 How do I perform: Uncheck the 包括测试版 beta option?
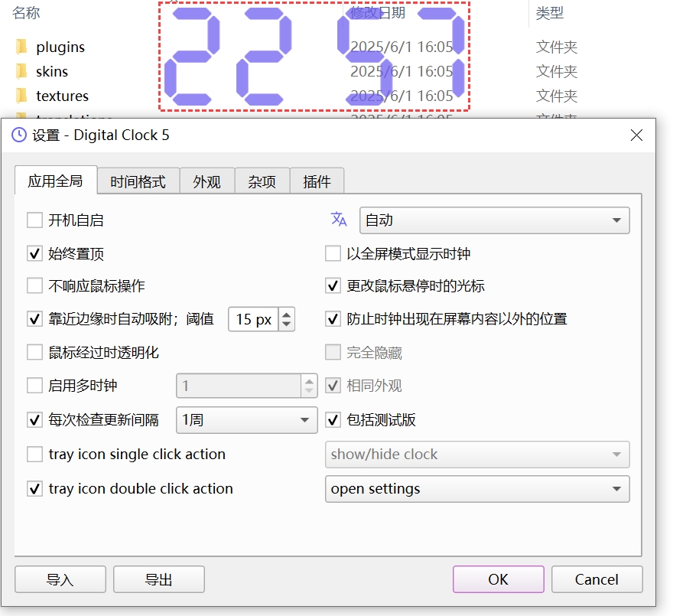tap(334, 420)
